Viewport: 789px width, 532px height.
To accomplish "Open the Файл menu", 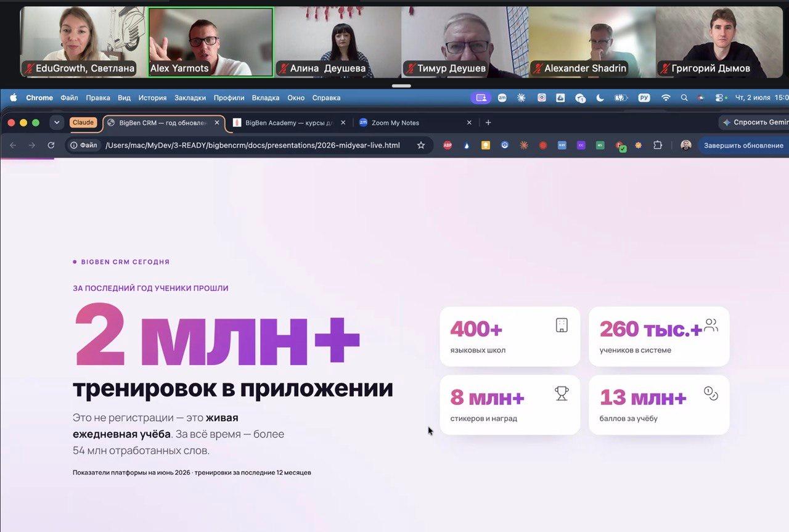I will coord(69,97).
